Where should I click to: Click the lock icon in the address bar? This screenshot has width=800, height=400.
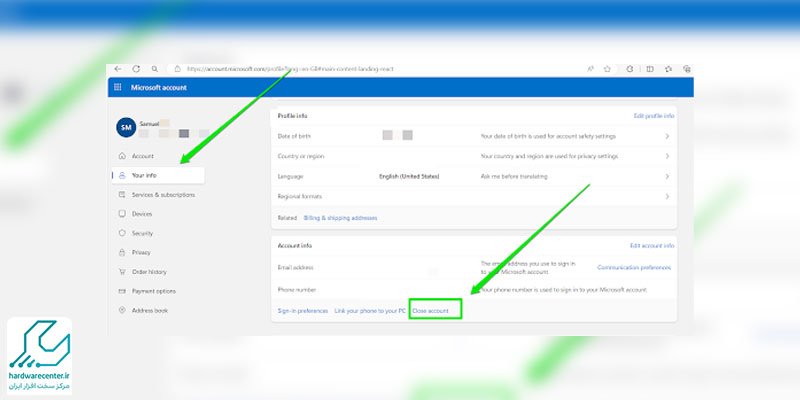(178, 69)
